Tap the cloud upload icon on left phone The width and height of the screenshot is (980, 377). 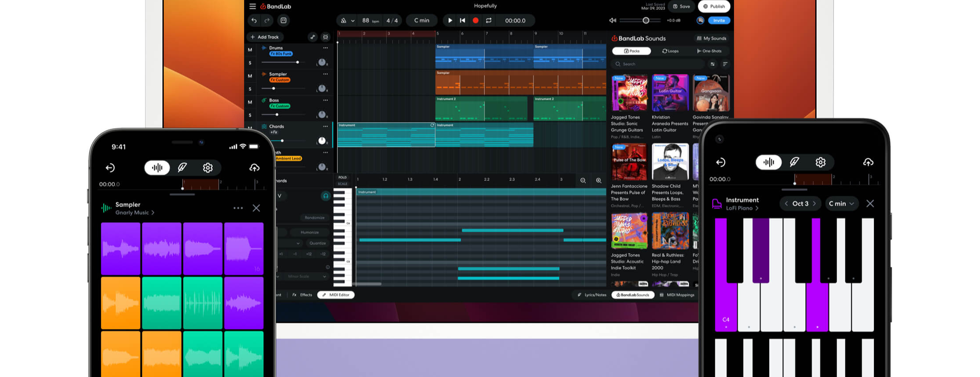(x=254, y=167)
